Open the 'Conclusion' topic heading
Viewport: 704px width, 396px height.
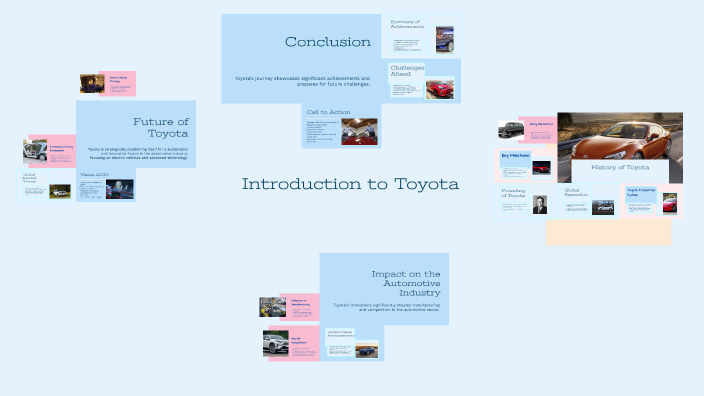pyautogui.click(x=328, y=42)
